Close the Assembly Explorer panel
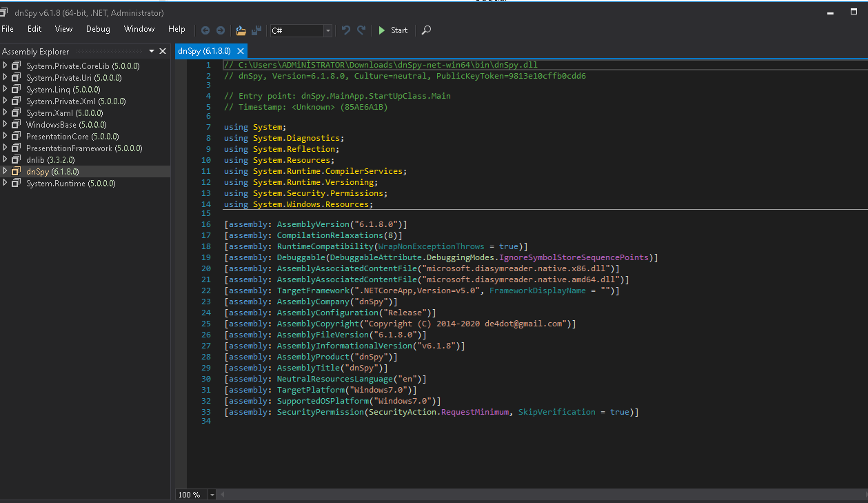 [163, 51]
